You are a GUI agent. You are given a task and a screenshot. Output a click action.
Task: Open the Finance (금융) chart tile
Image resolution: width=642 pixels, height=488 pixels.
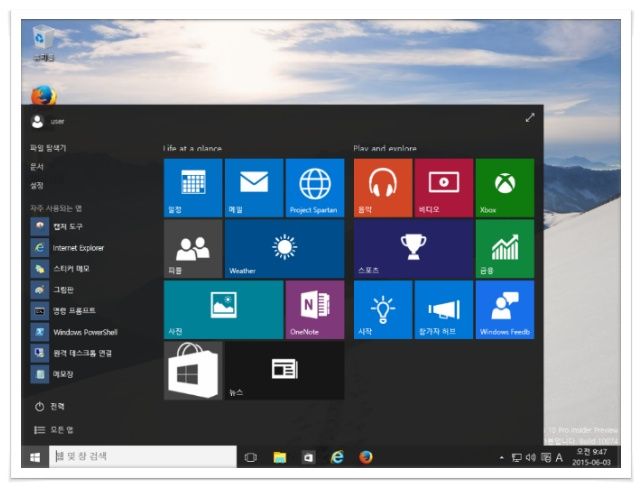coord(505,249)
